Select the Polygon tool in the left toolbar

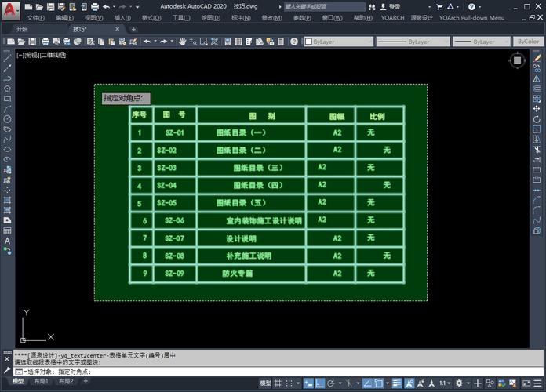pyautogui.click(x=7, y=89)
